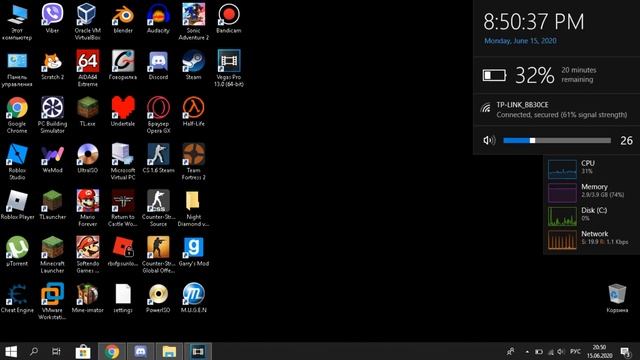Open the Windows Start menu
Image resolution: width=640 pixels, height=360 pixels.
click(11, 351)
